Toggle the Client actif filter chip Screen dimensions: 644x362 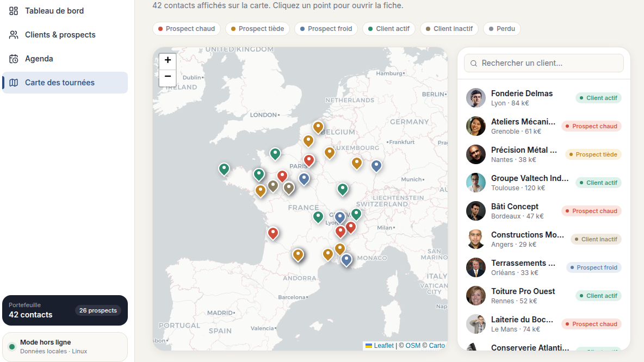point(388,29)
